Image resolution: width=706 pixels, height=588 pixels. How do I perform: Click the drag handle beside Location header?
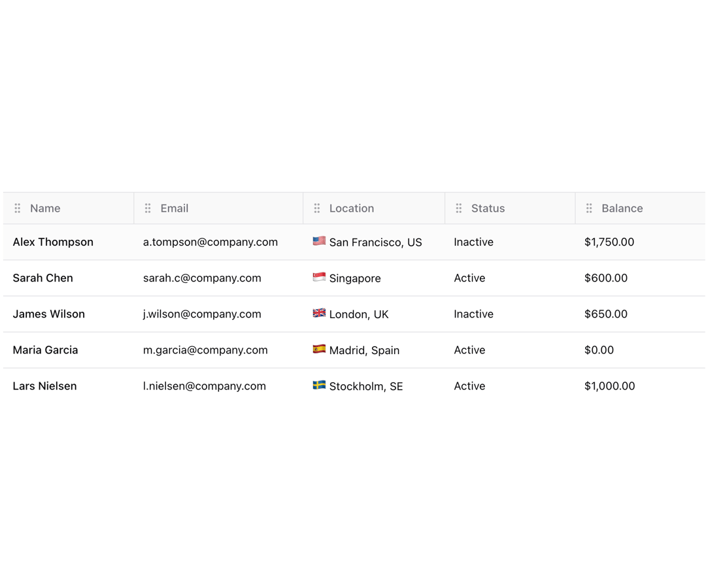317,208
